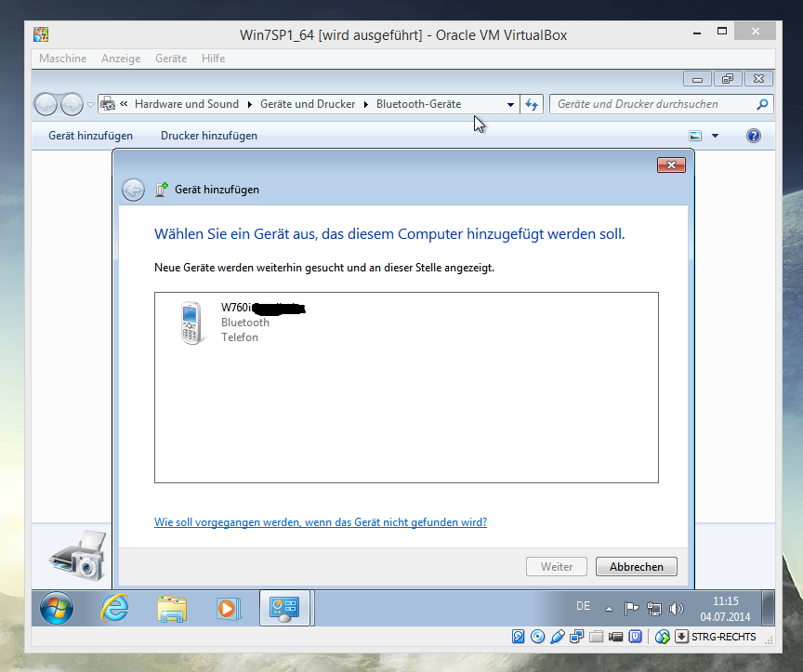The image size is (803, 672).
Task: Cancel the dialog with Abbrechen
Action: (636, 566)
